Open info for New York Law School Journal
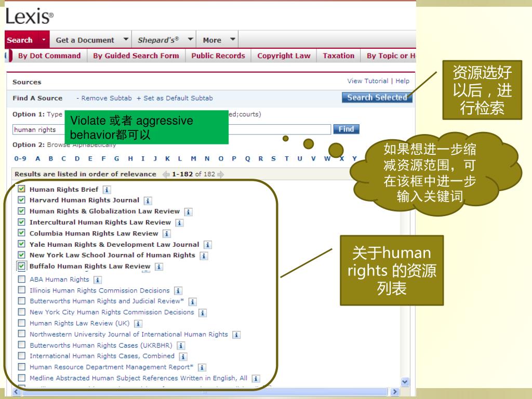Image resolution: width=532 pixels, height=399 pixels. tap(204, 256)
